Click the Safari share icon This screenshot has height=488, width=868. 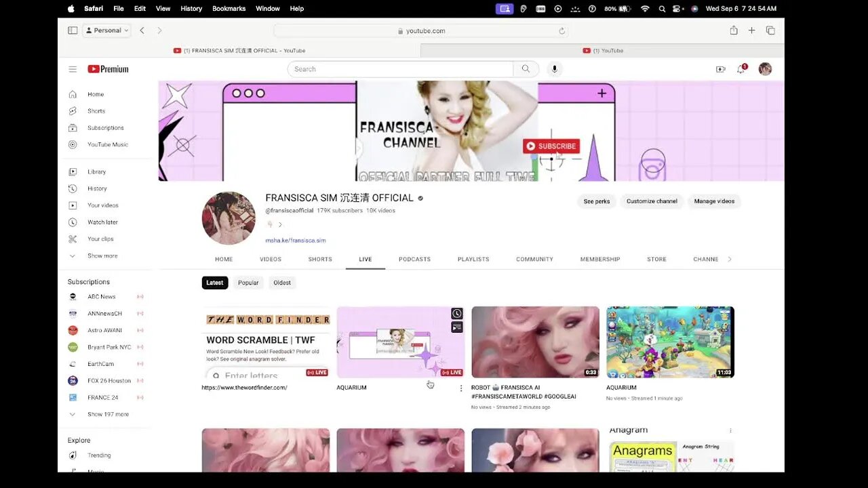(x=734, y=30)
